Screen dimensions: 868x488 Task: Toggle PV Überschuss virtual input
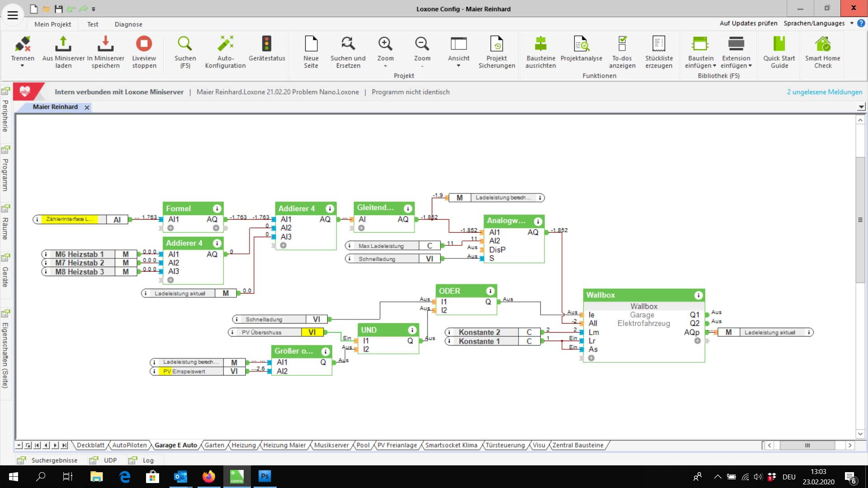tap(312, 333)
